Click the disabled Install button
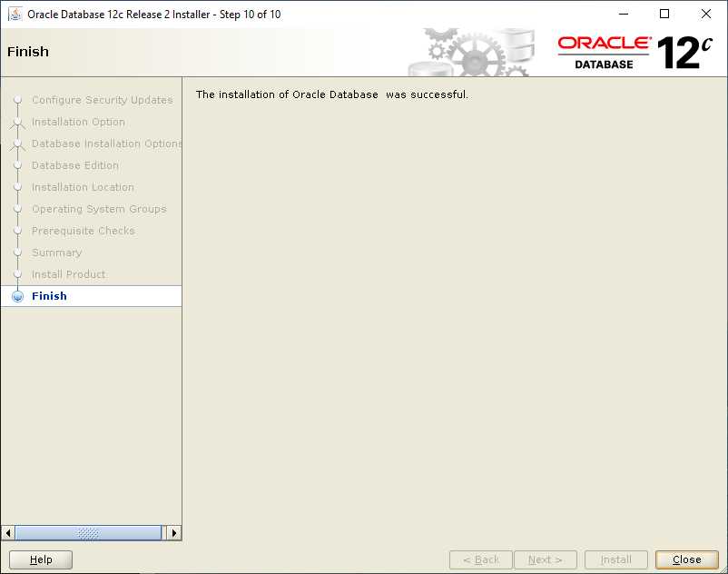The width and height of the screenshot is (728, 574). pyautogui.click(x=616, y=559)
